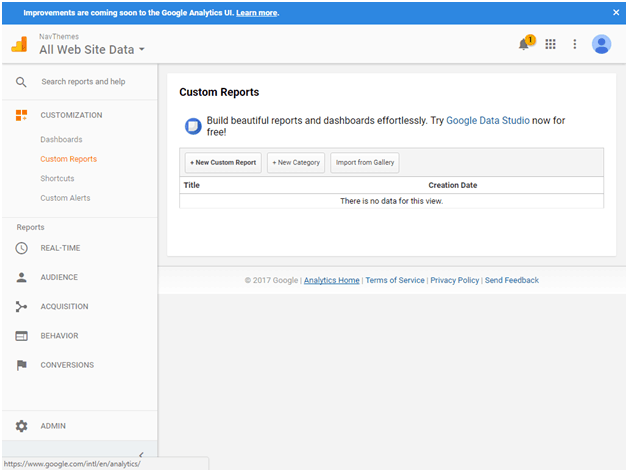Open the All Web Site Data dropdown
This screenshot has height=472, width=628.
(92, 50)
